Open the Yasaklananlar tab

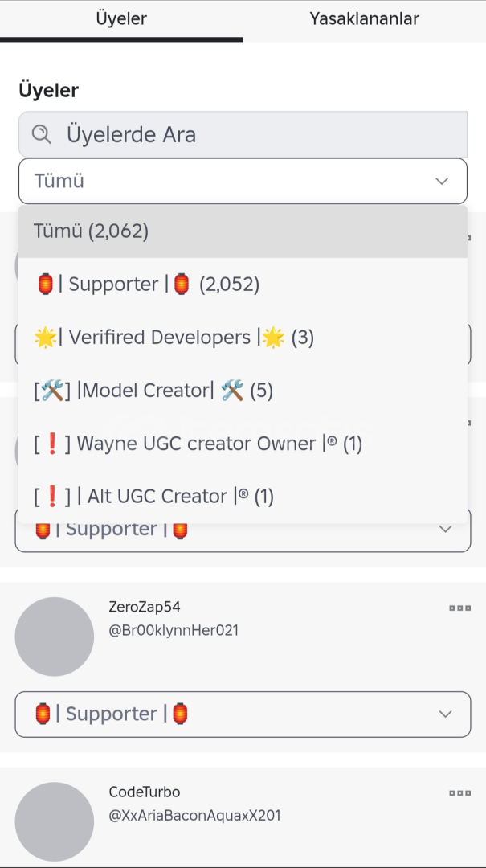364,18
